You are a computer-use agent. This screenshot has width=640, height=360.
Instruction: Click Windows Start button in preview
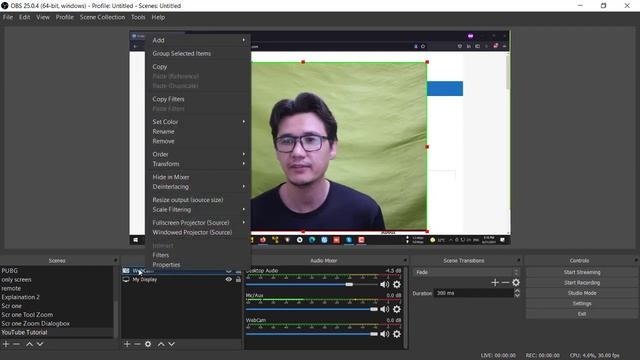tap(136, 240)
